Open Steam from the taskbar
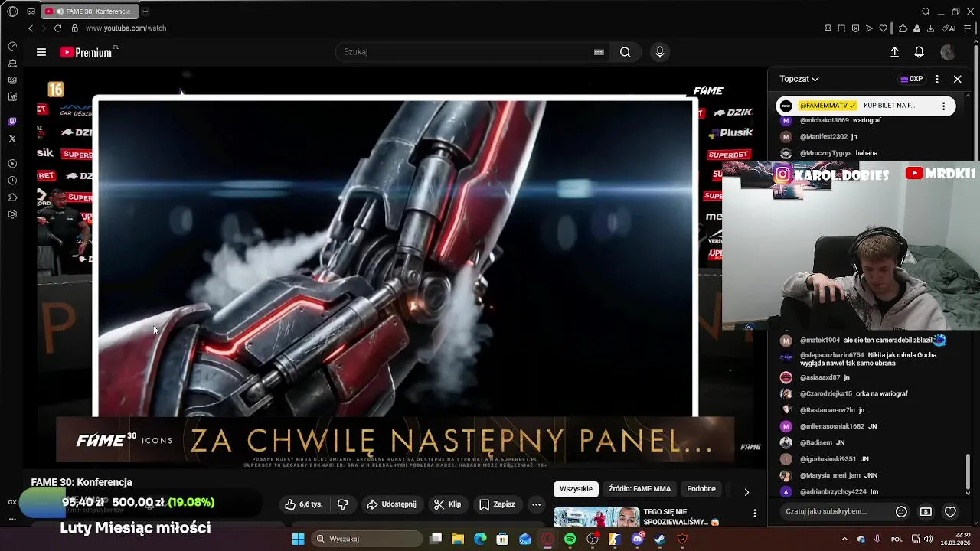Viewport: 980px width, 551px height. [x=659, y=539]
